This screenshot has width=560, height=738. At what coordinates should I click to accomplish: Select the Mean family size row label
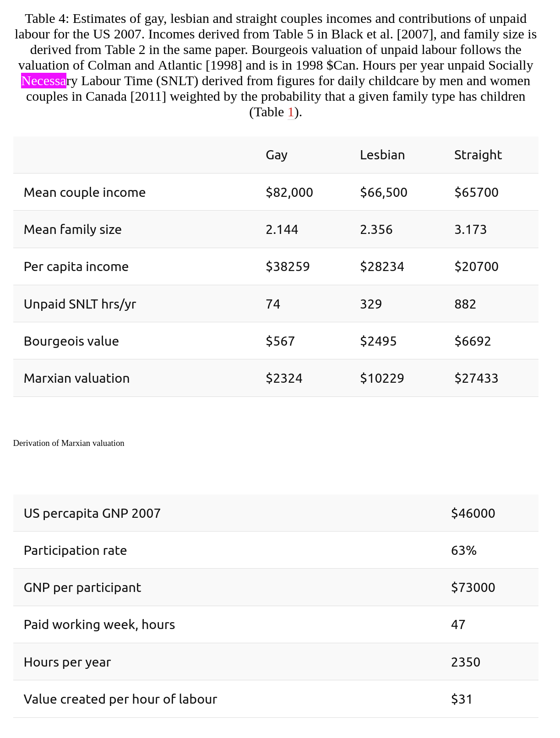[x=73, y=229]
